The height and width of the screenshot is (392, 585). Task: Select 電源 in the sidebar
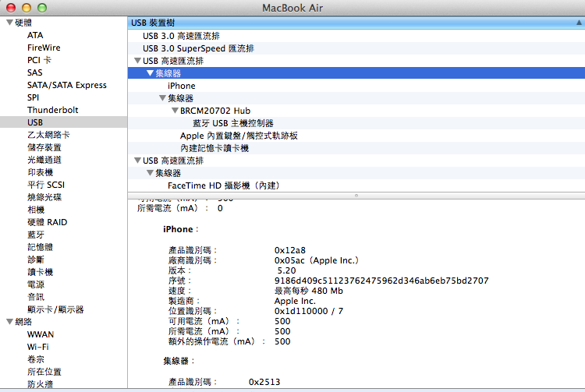point(36,284)
